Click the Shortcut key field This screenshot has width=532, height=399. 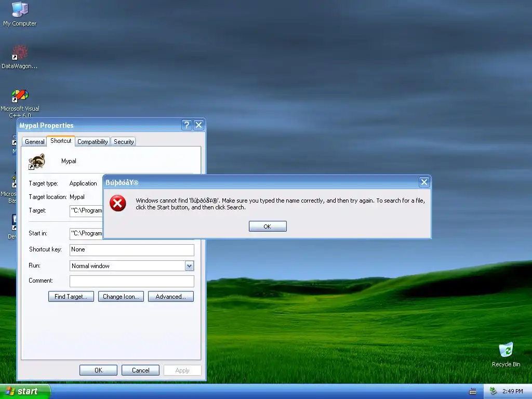[131, 250]
